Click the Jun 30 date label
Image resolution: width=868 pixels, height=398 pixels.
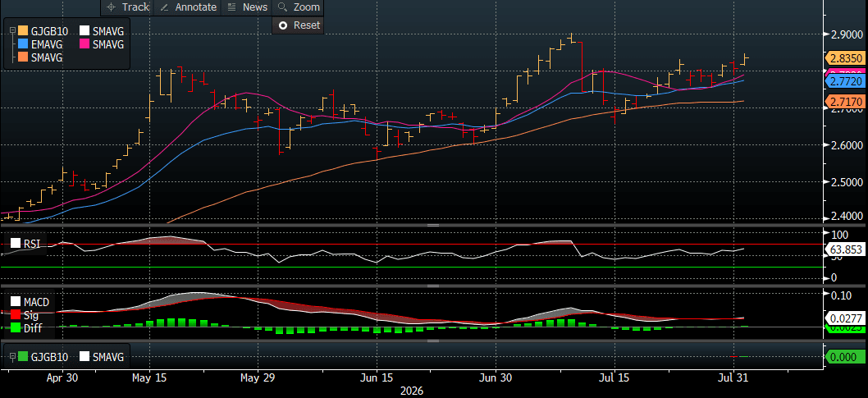(x=496, y=378)
